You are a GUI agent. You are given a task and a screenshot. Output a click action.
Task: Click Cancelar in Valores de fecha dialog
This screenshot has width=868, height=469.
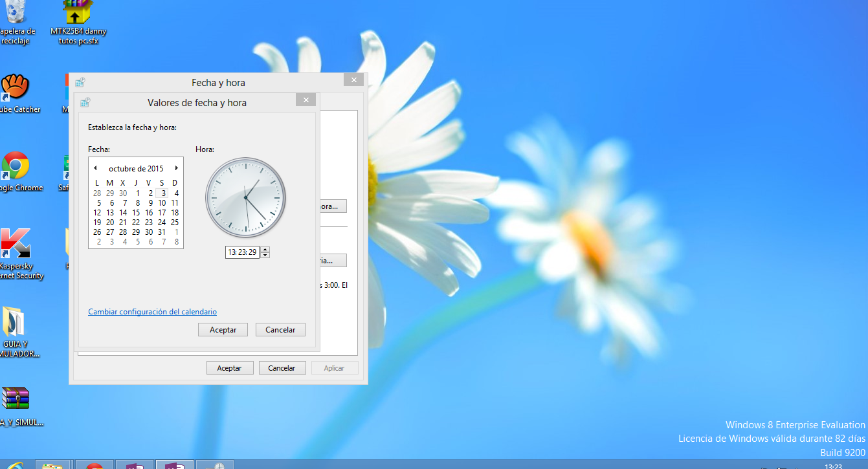pyautogui.click(x=280, y=330)
